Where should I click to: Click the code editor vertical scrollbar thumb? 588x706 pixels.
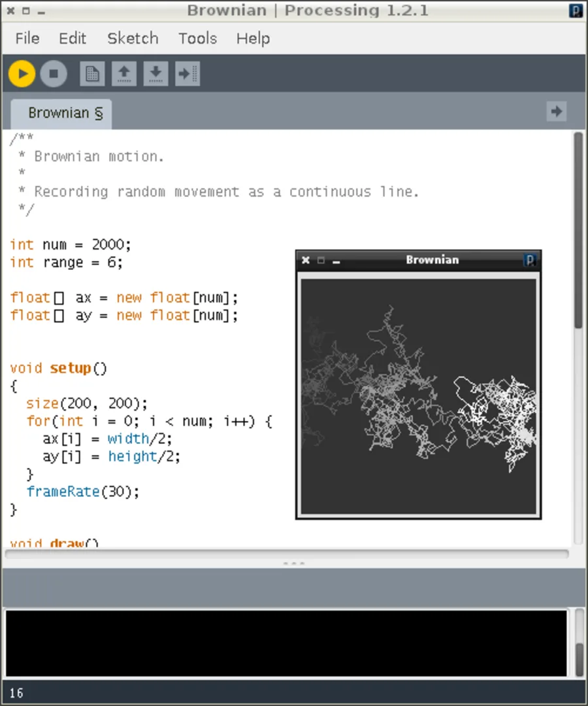579,229
